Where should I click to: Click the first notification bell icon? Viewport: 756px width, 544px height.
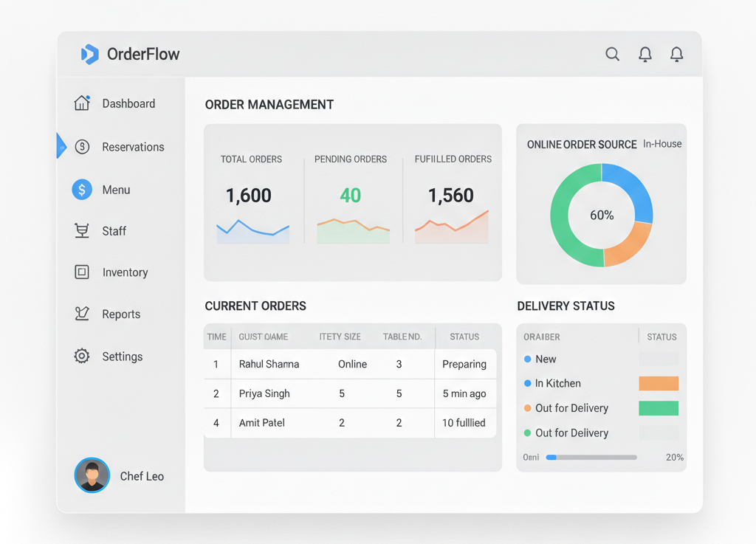(x=645, y=54)
